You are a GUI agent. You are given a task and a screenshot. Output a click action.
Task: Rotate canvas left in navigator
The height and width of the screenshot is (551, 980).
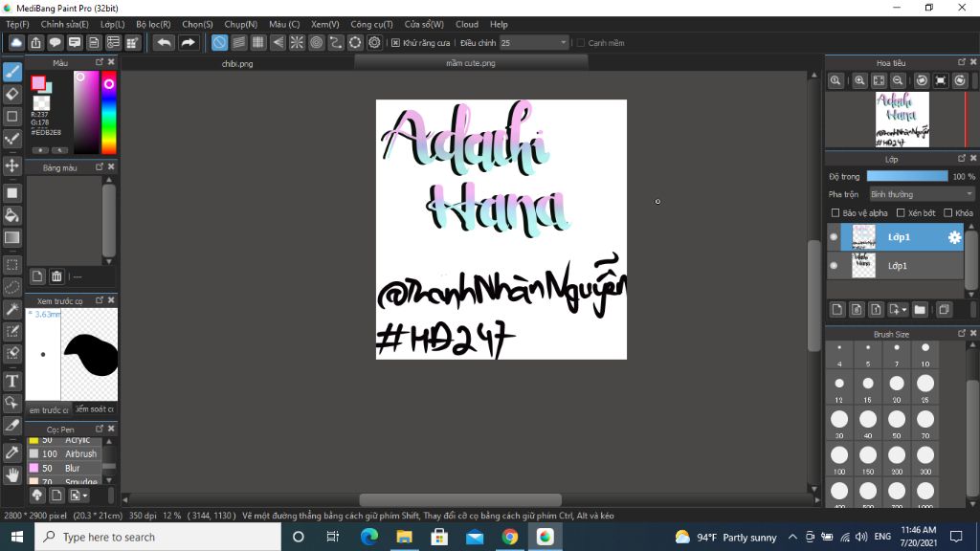click(922, 80)
